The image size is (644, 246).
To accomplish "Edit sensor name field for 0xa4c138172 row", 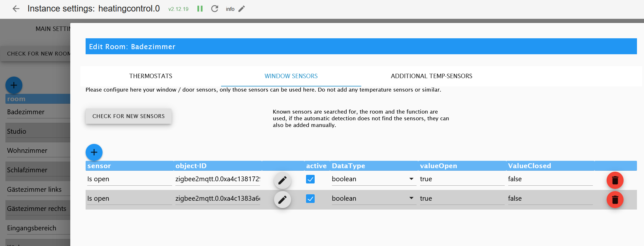I will click(129, 179).
